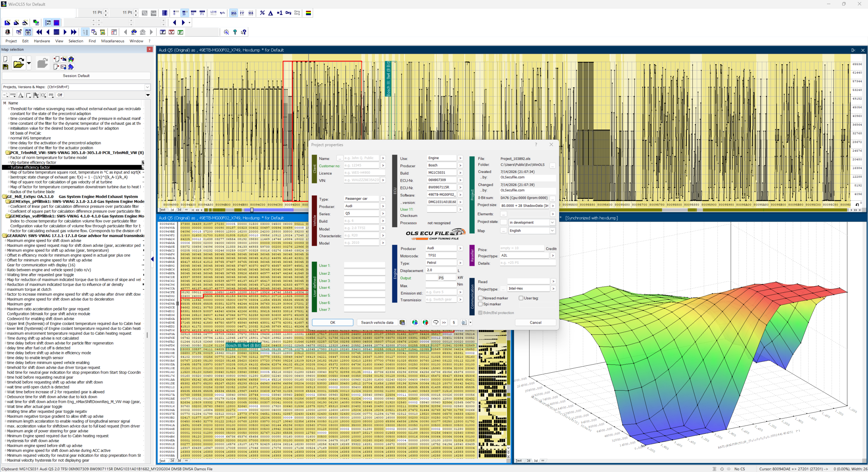Open the Selection menu

click(x=76, y=41)
